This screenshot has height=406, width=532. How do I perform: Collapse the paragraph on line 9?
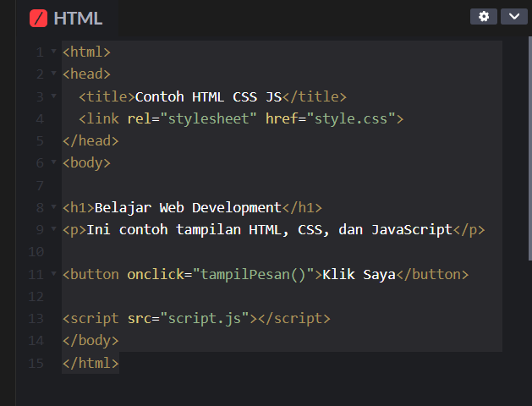pyautogui.click(x=53, y=229)
